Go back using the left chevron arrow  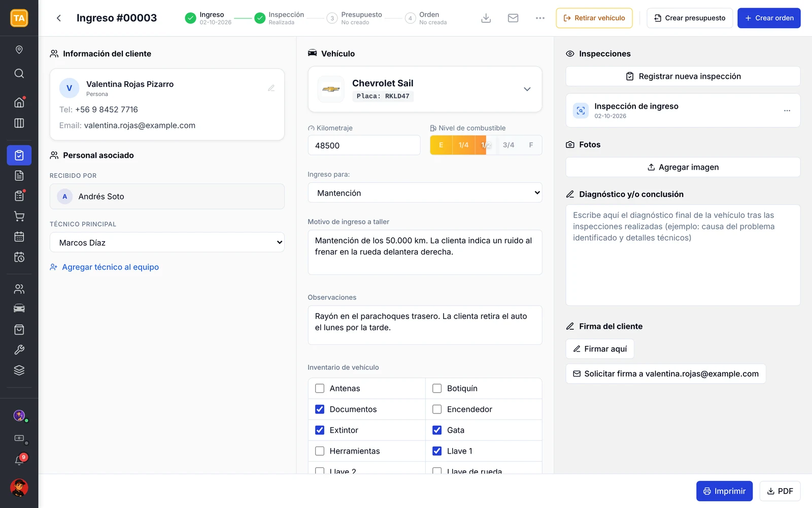(x=59, y=18)
